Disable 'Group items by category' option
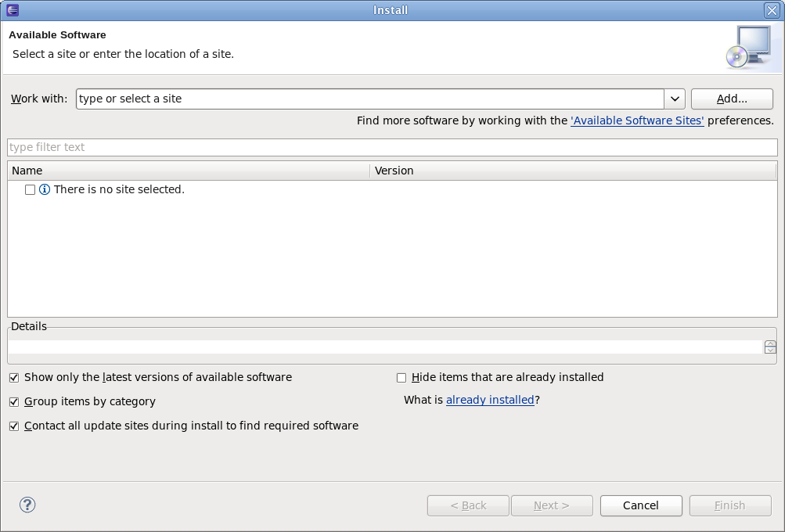The width and height of the screenshot is (785, 532). [x=14, y=401]
